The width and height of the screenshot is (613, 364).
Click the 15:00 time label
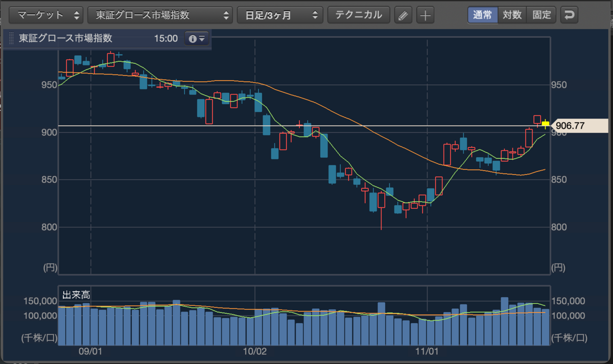pyautogui.click(x=166, y=38)
